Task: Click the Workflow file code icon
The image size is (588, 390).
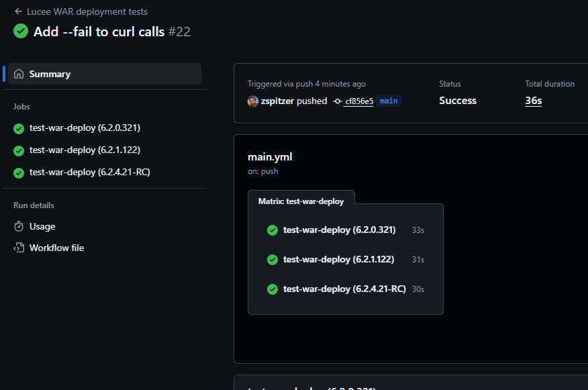Action: click(x=19, y=248)
